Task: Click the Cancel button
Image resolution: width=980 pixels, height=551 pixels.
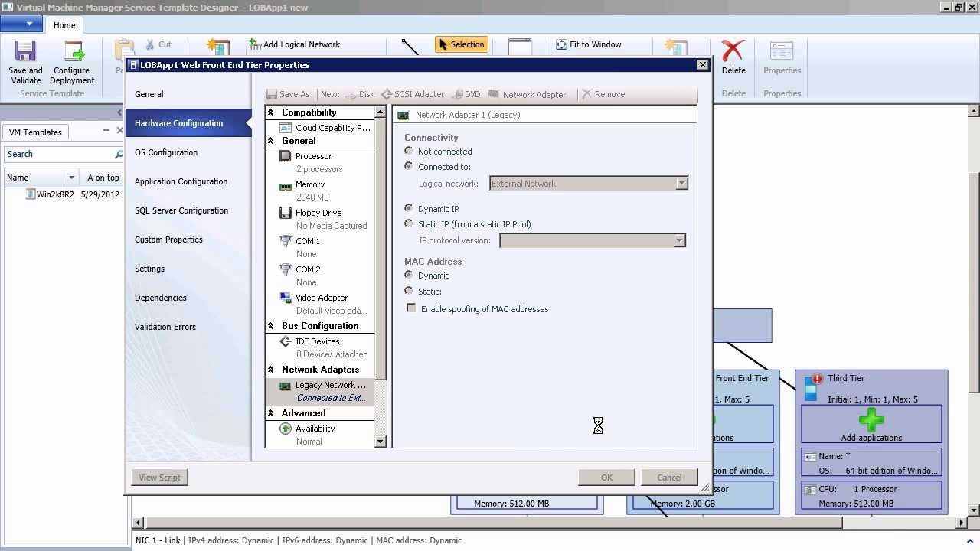Action: click(x=669, y=478)
